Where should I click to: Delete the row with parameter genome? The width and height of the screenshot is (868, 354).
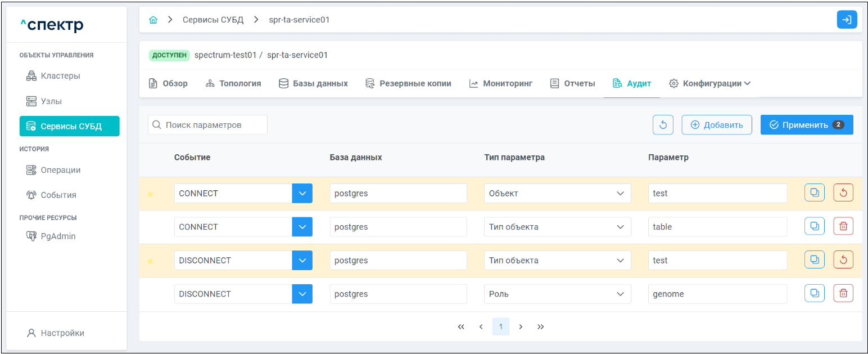click(843, 293)
